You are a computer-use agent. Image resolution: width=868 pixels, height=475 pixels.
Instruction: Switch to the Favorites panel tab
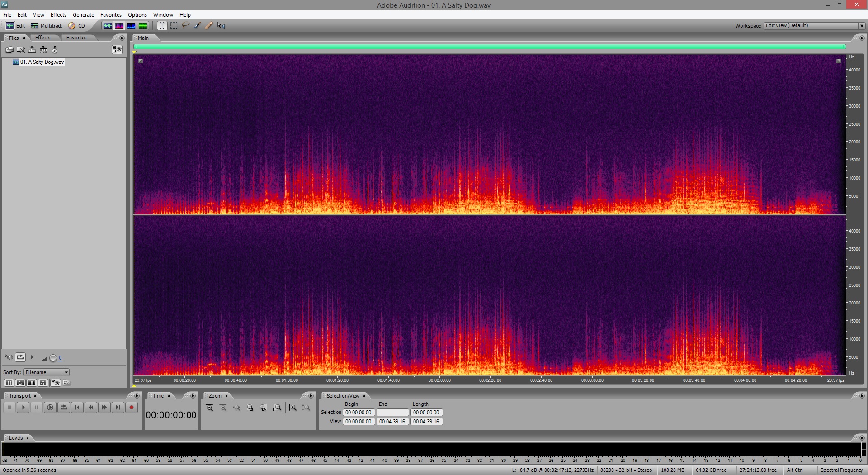pyautogui.click(x=76, y=38)
